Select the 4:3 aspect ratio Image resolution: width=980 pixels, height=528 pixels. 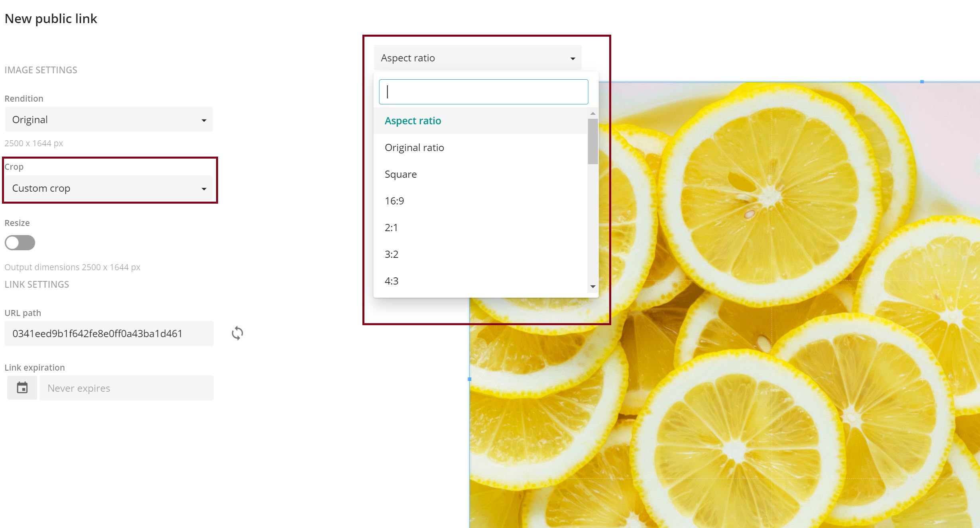(x=392, y=281)
